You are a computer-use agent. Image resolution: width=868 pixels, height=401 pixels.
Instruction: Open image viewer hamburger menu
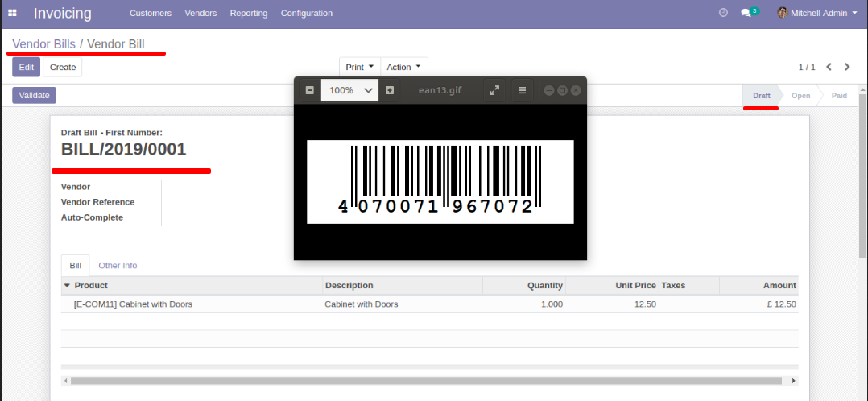pos(522,90)
